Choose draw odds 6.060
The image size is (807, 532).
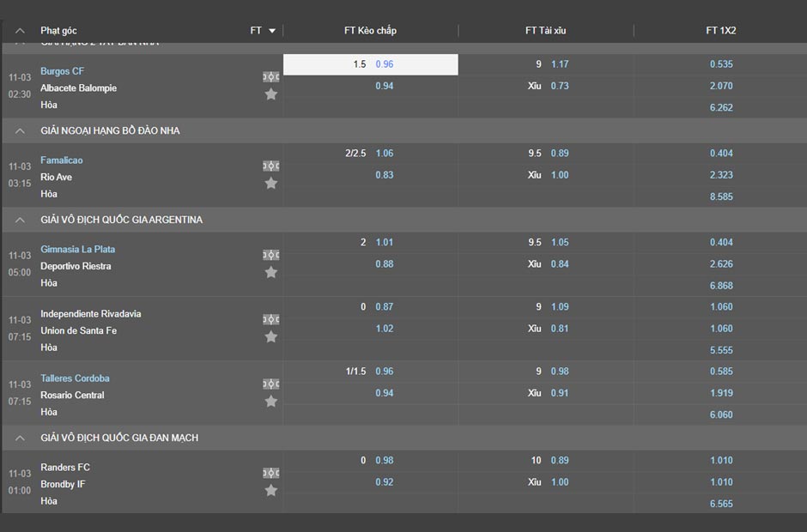pos(721,414)
